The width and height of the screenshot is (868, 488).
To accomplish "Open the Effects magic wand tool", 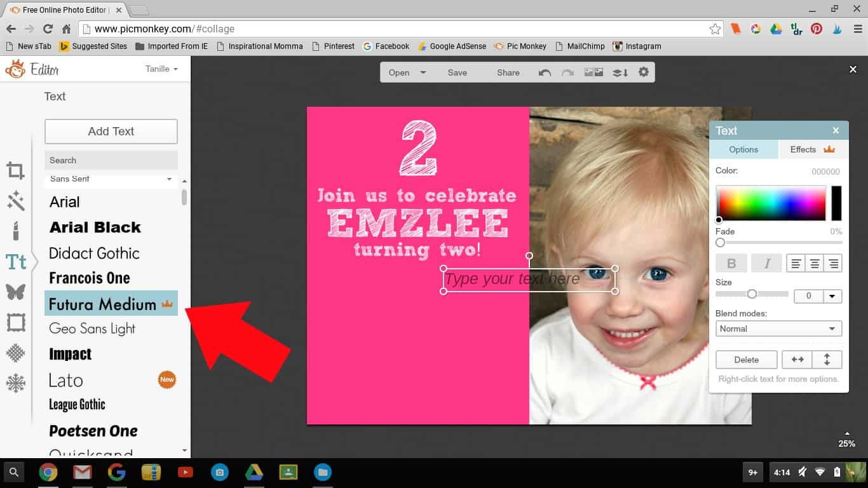I will click(16, 201).
